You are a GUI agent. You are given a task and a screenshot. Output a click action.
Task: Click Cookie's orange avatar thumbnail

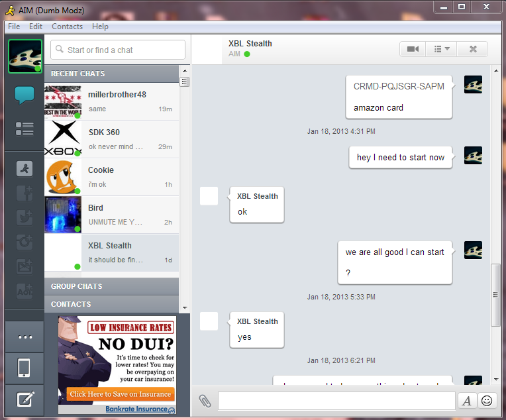63,177
